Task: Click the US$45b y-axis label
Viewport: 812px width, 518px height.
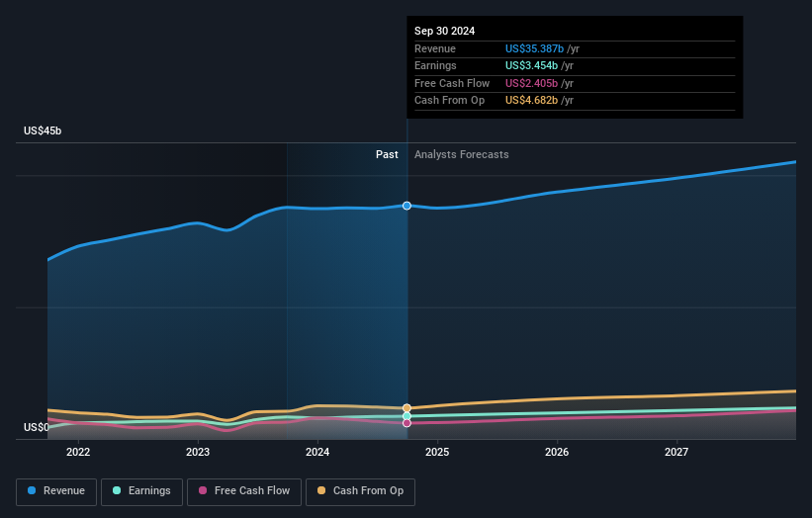Action: click(x=43, y=130)
